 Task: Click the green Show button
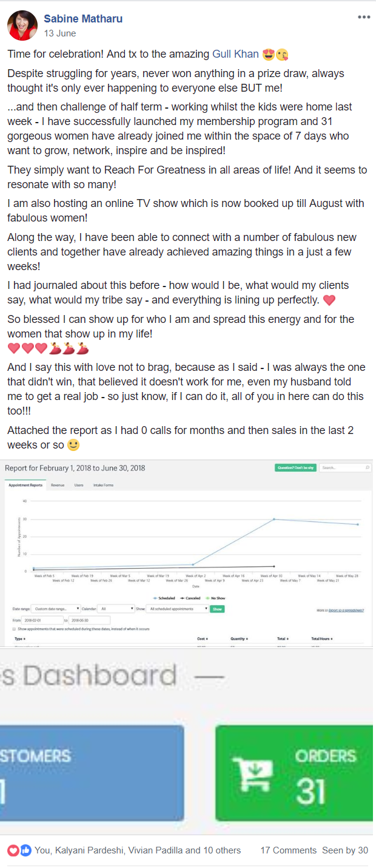click(x=217, y=609)
